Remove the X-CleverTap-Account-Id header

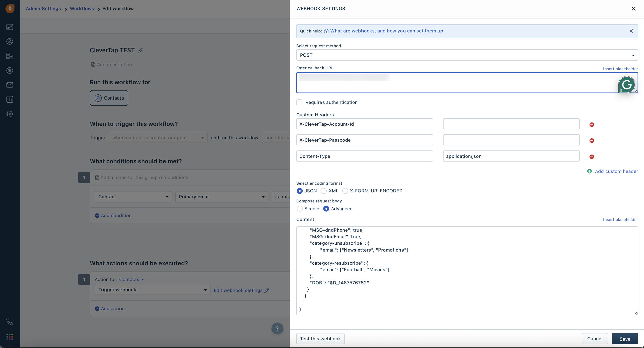592,125
